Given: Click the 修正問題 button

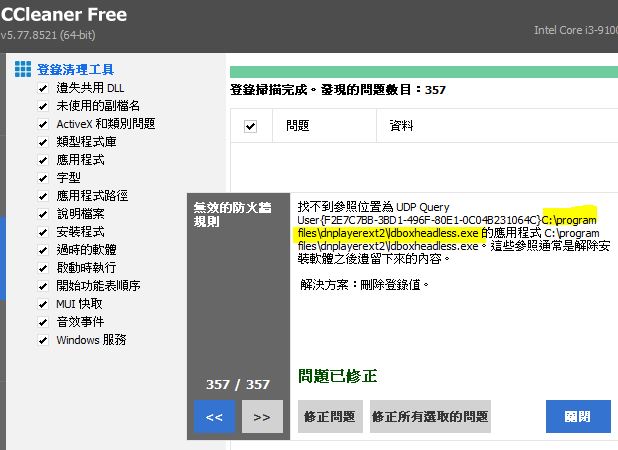Looking at the screenshot, I should (x=330, y=417).
